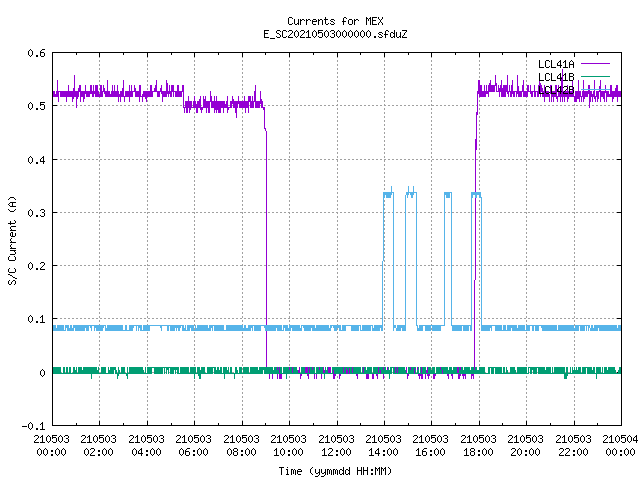The height and width of the screenshot is (480, 640).
Task: Click the y-axis tick value 0.3
Action: click(x=36, y=213)
